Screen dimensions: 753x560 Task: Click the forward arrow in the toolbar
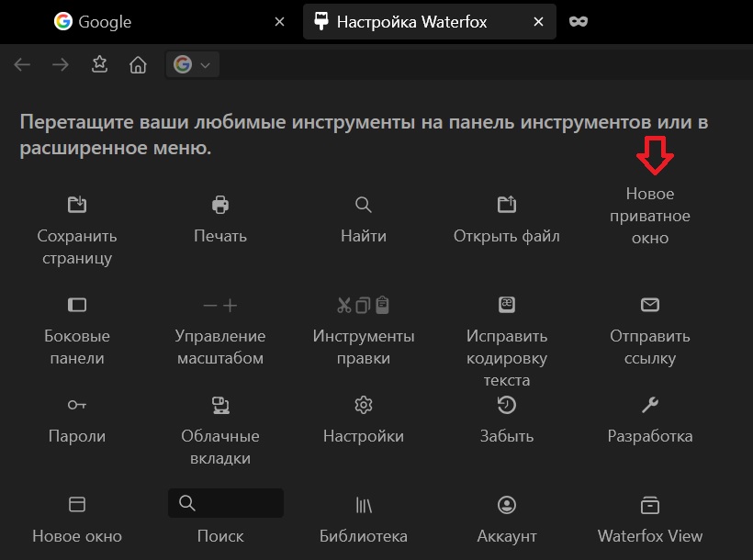(61, 64)
